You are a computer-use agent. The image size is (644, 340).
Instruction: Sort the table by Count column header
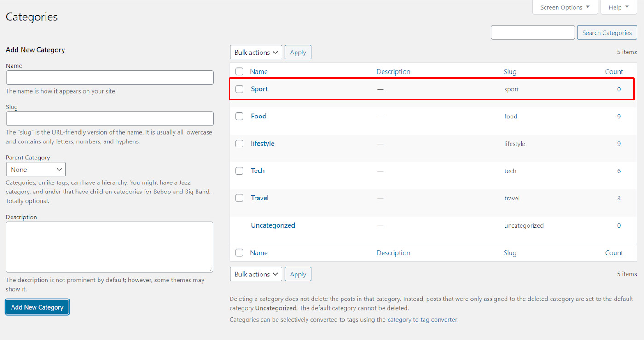(x=614, y=71)
